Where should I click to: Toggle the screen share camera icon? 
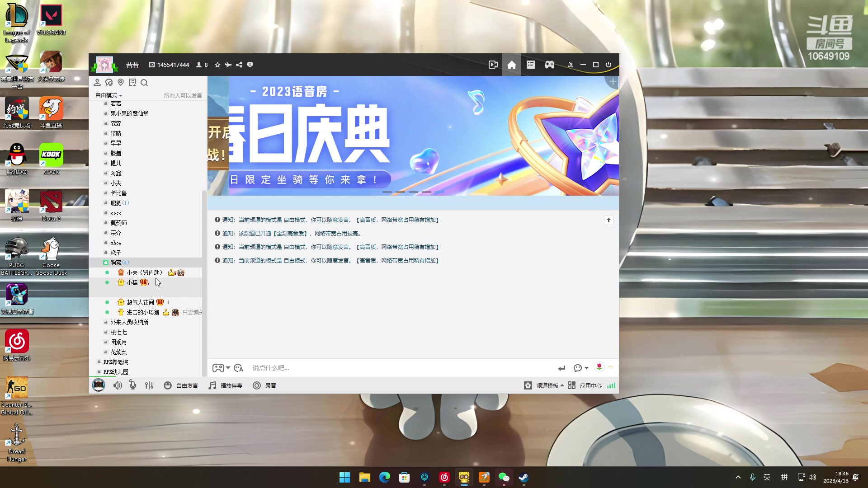(493, 64)
